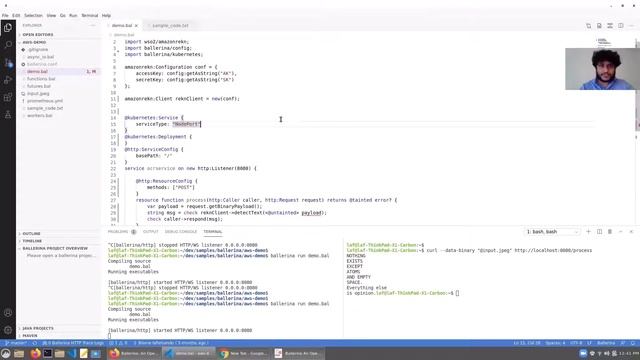
Task: Switch to the Debug Console tab
Action: [181, 231]
